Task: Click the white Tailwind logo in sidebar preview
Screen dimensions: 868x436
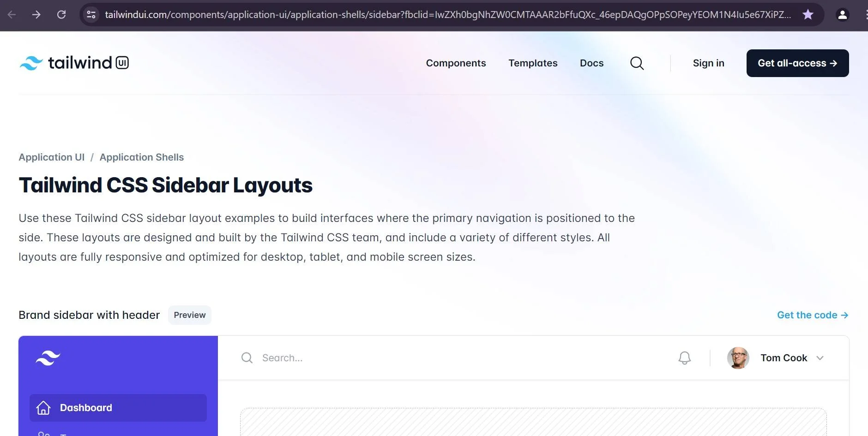Action: (x=48, y=358)
